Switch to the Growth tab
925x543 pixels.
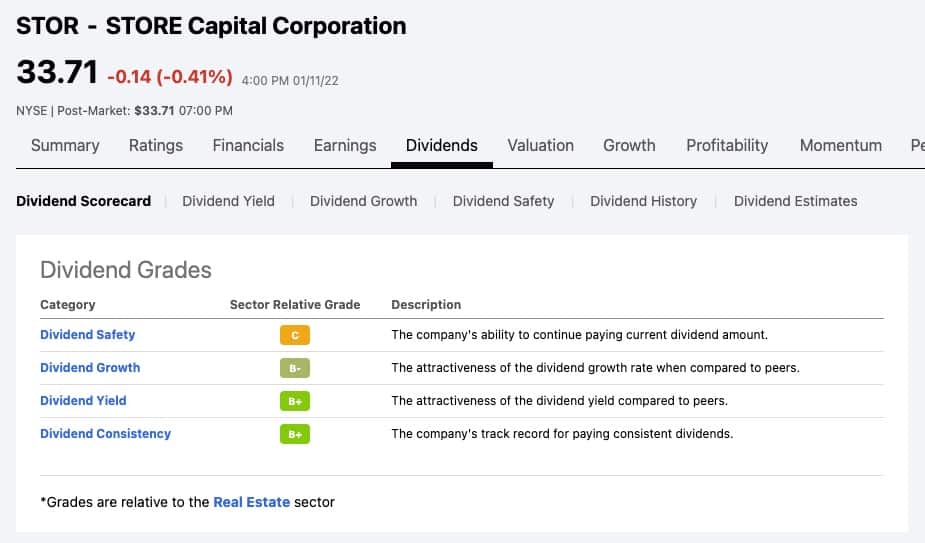pos(629,145)
